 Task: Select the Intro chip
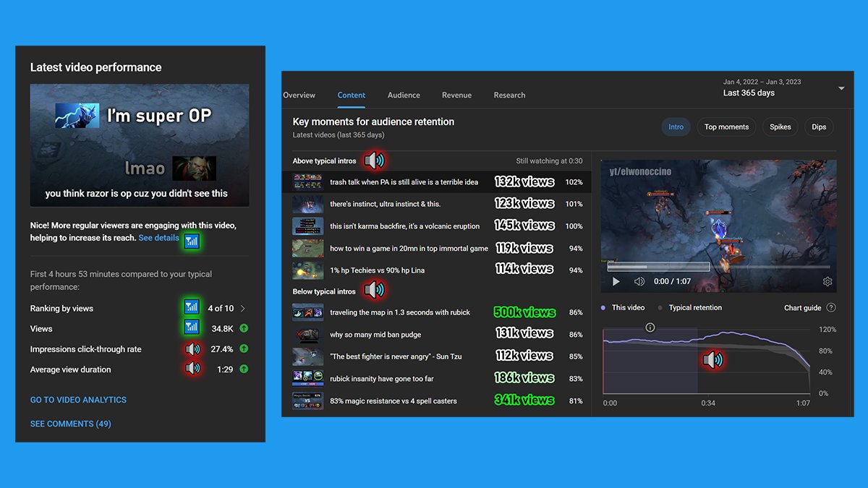point(676,127)
